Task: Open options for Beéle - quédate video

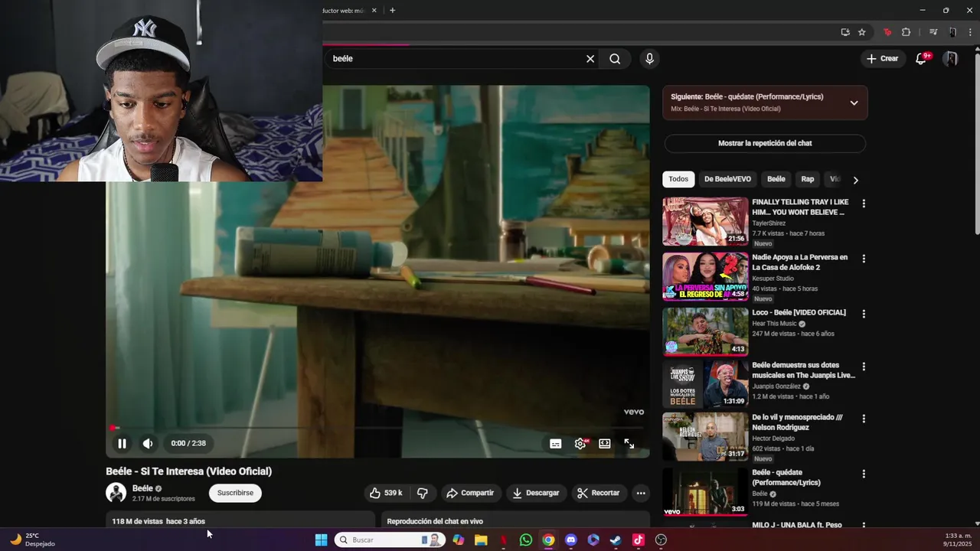Action: (864, 474)
